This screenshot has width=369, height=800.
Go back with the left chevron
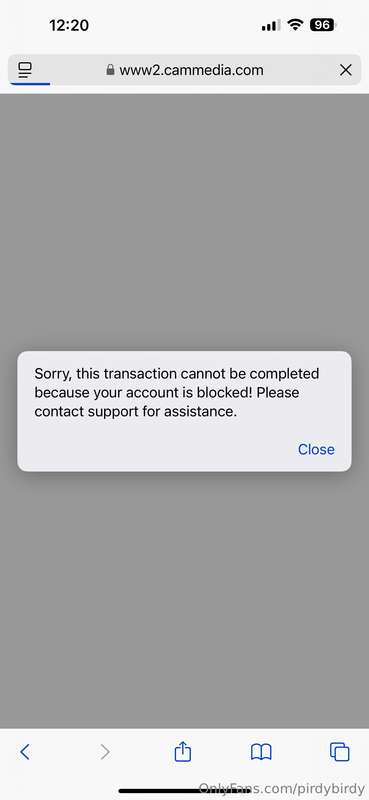24,752
